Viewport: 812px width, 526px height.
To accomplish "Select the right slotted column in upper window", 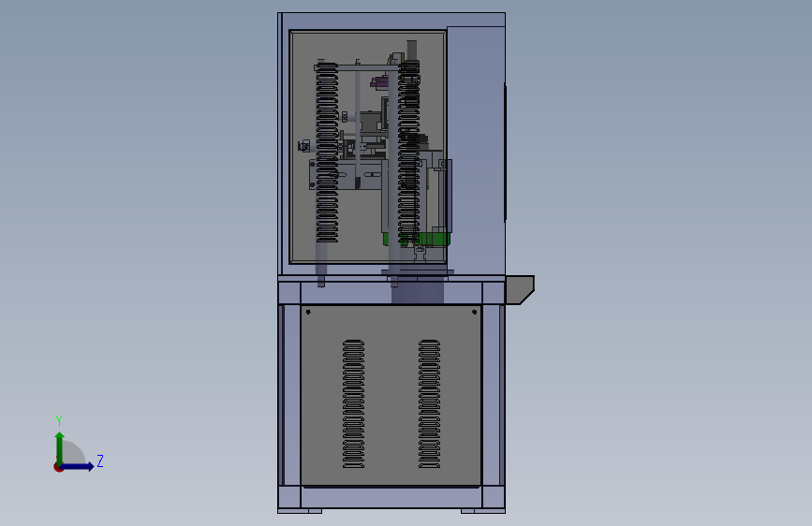I will [408, 153].
